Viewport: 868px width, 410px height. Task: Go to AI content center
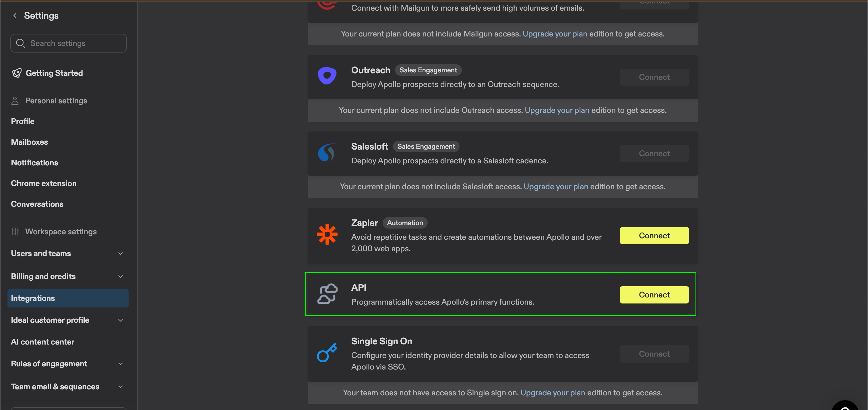[x=42, y=342]
